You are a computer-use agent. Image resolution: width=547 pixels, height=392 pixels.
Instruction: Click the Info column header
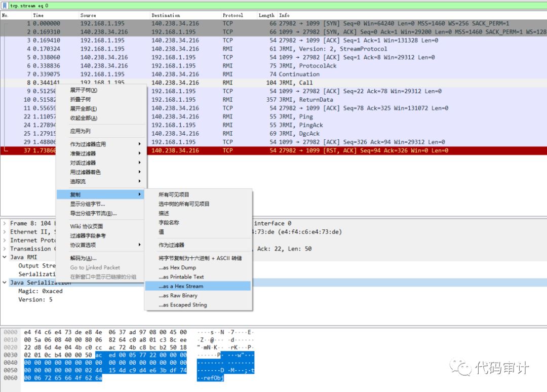point(284,15)
